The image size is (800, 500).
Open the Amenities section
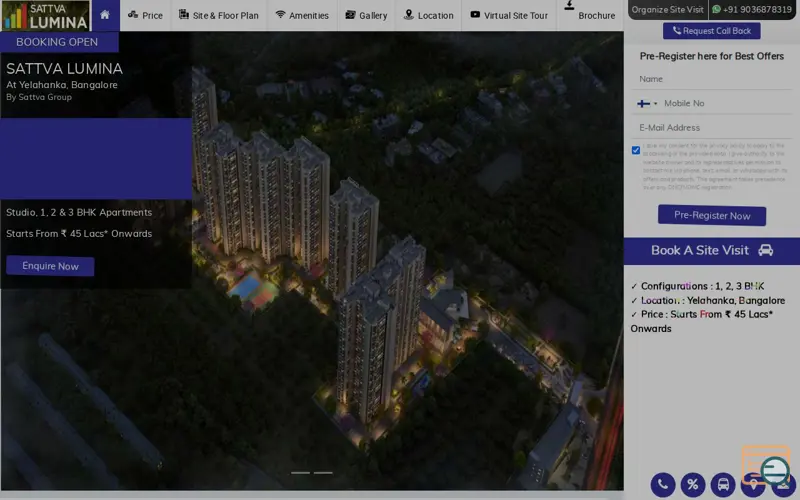tap(302, 15)
